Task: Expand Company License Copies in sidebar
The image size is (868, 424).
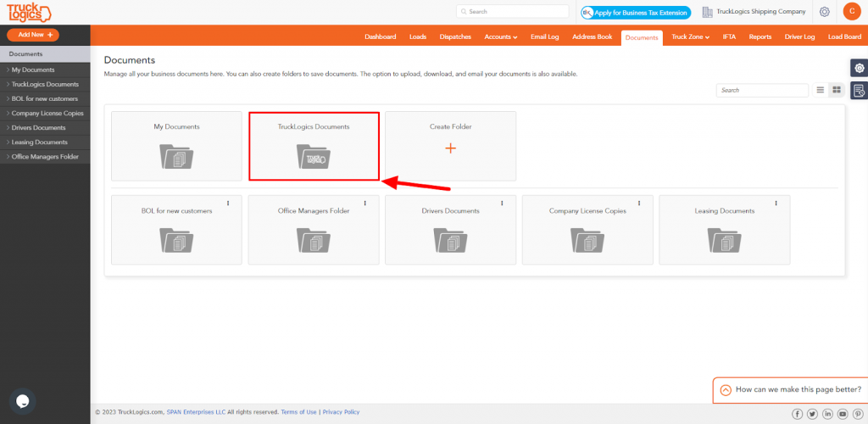Action: pos(45,114)
